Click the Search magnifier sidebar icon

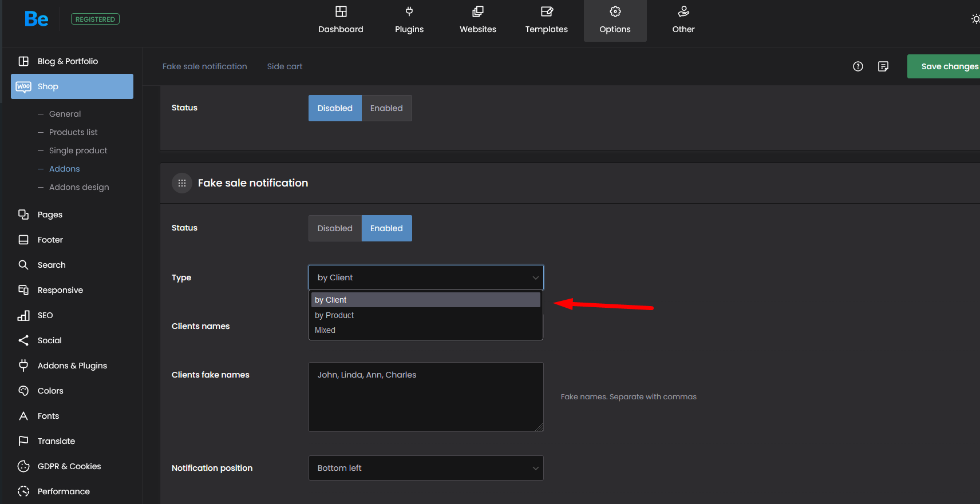tap(23, 265)
